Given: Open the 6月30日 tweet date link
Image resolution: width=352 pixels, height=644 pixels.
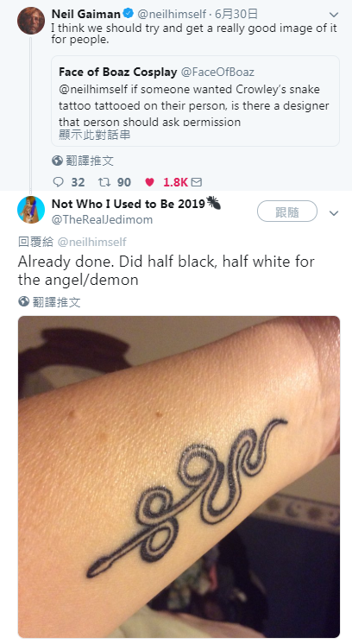Looking at the screenshot, I should (x=236, y=14).
